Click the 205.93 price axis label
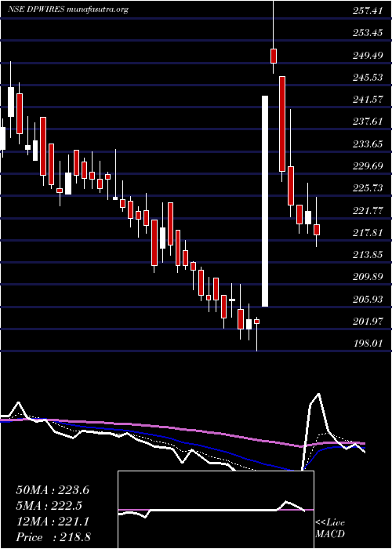Image resolution: width=392 pixels, height=549 pixels. coord(368,299)
